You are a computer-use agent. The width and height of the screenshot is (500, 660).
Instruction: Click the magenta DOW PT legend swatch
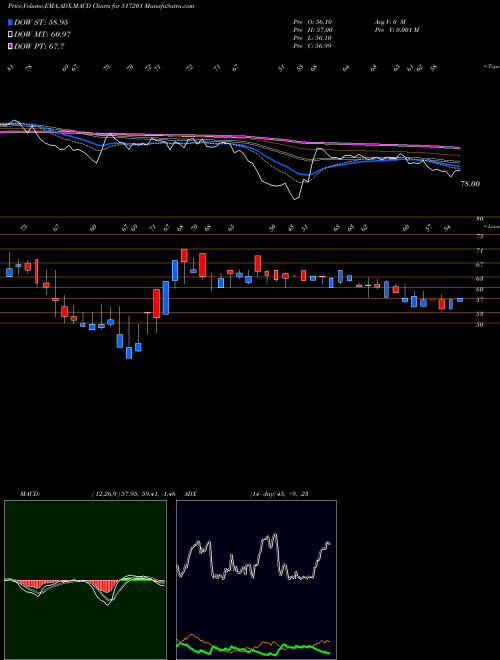(10, 46)
